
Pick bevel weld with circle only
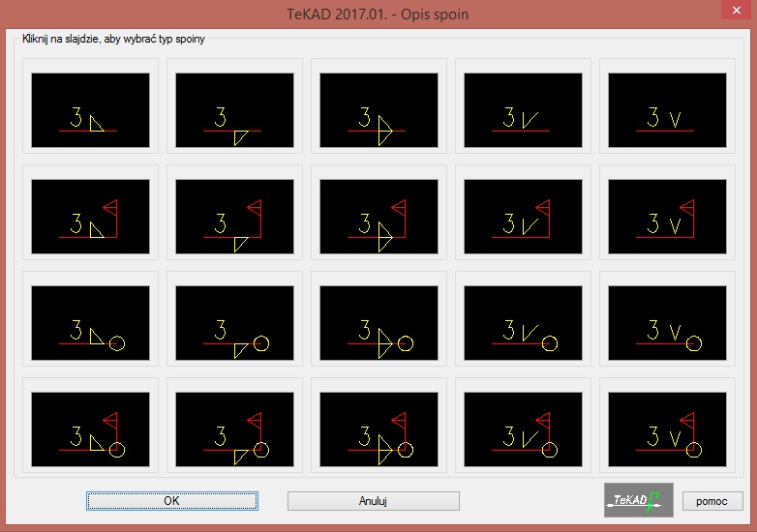pyautogui.click(x=523, y=323)
